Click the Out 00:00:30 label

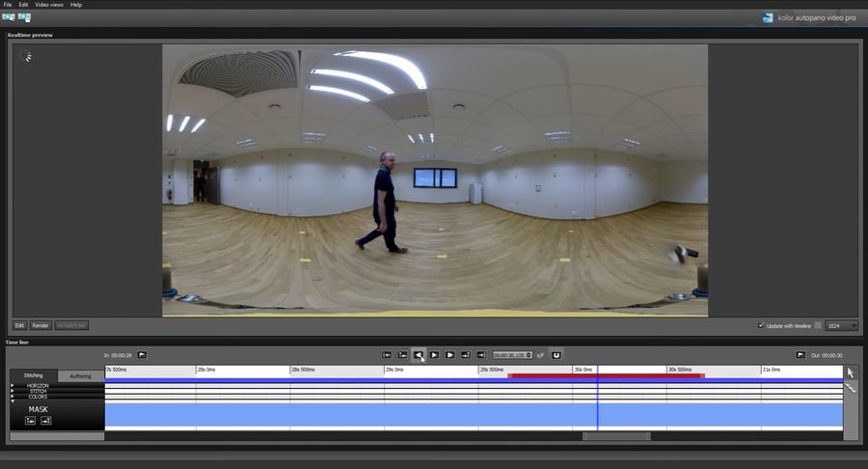click(827, 355)
